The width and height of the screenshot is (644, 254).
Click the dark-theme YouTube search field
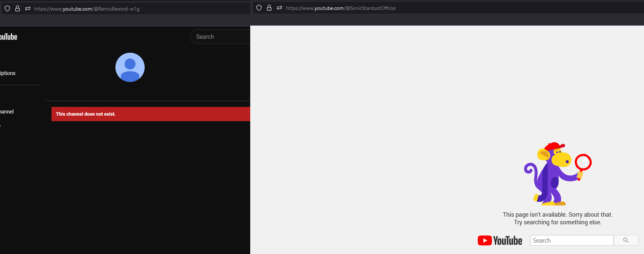click(220, 37)
